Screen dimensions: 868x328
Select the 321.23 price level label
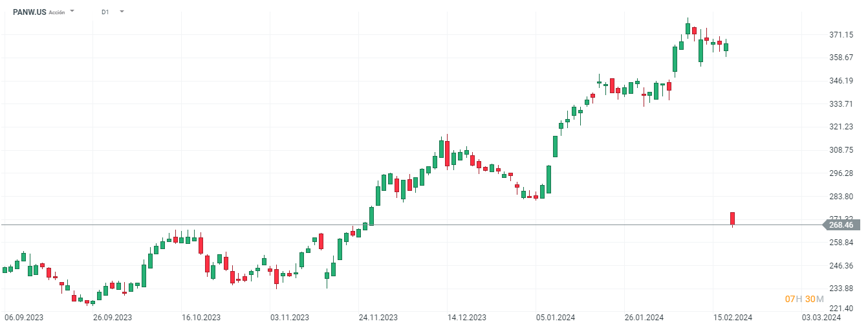tap(841, 127)
